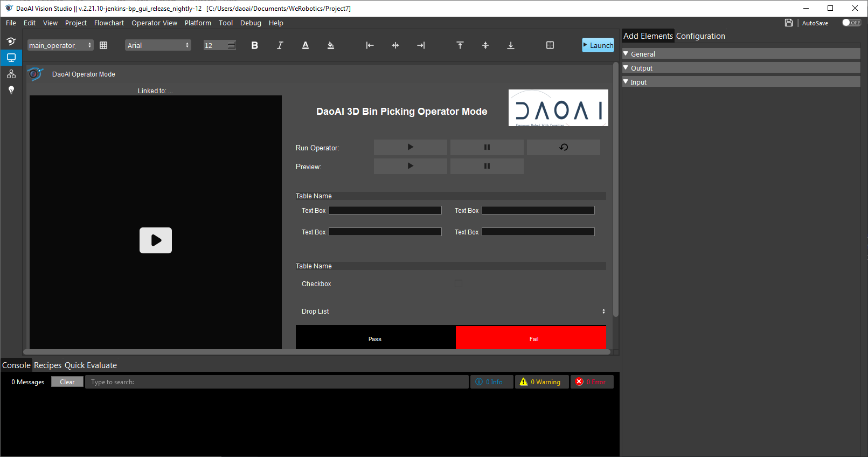The image size is (868, 457).
Task: Open the fill color bucket tool
Action: click(331, 45)
